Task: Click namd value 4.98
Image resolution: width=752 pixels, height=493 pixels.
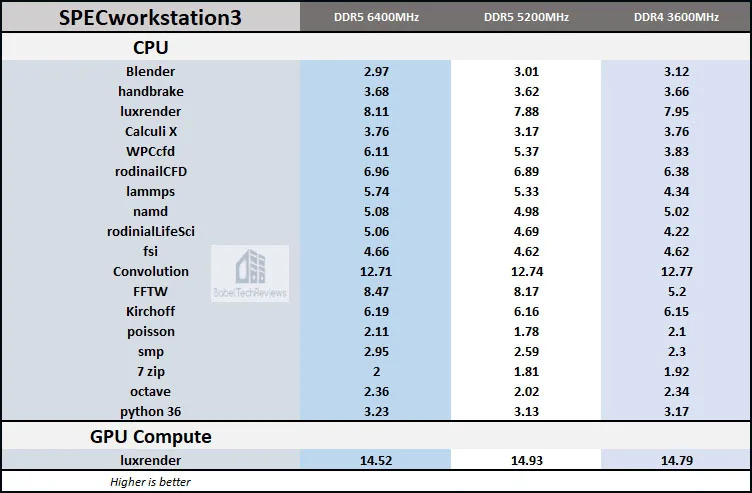Action: (527, 211)
